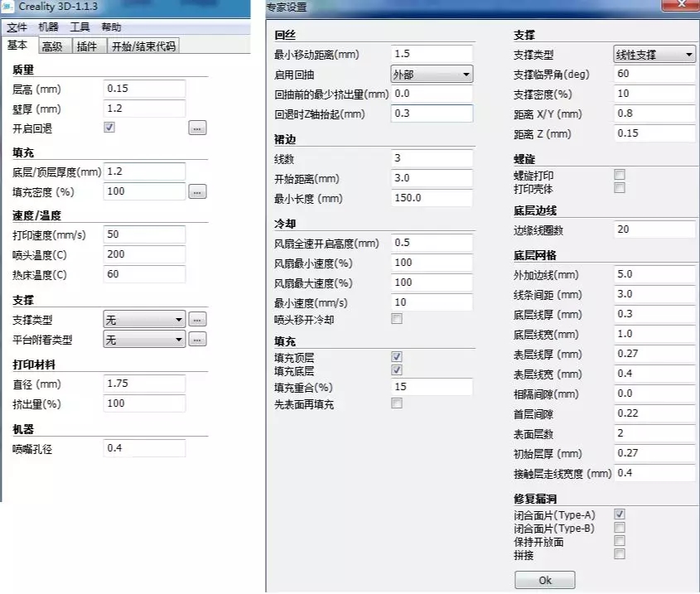Open the 工具 menu
The width and height of the screenshot is (700, 594).
80,27
